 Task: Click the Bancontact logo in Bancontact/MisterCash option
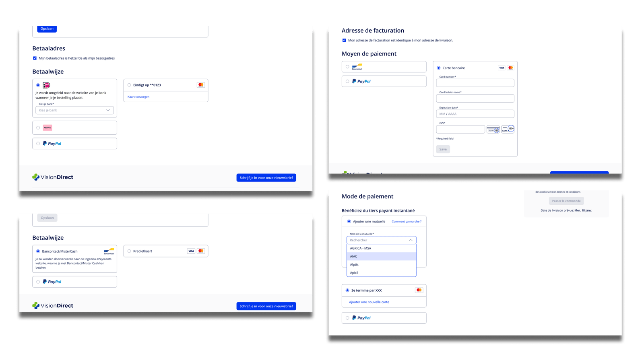point(109,251)
